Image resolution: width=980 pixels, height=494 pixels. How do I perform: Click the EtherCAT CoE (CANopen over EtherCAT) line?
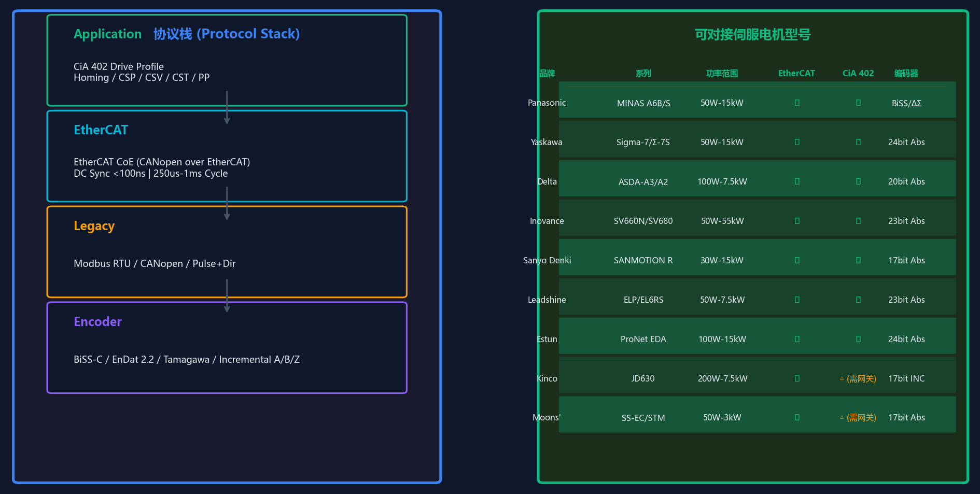tap(162, 162)
